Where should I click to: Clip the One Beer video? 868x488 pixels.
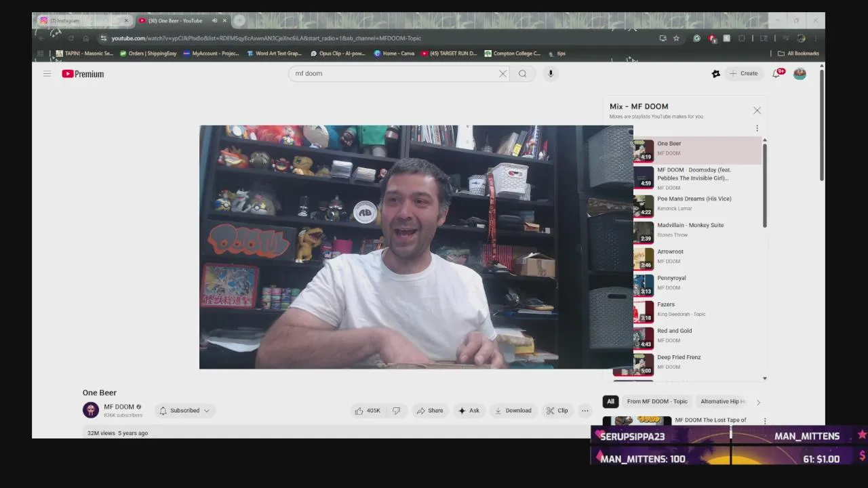[557, 410]
